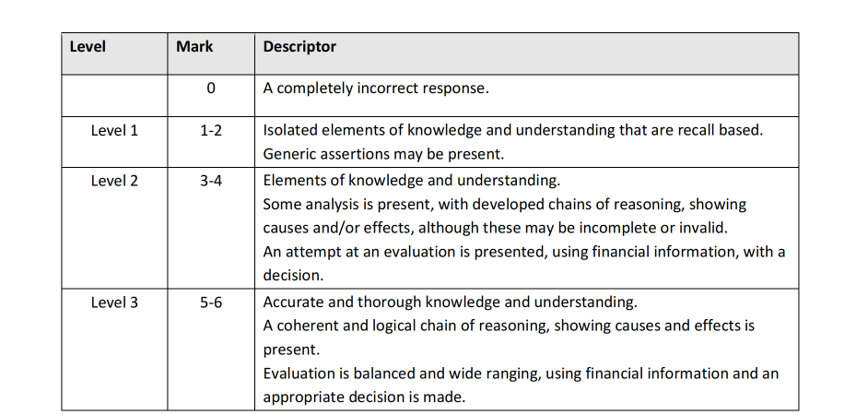Image resolution: width=868 pixels, height=415 pixels.
Task: Click the "1-2" mark cell
Action: tap(211, 130)
